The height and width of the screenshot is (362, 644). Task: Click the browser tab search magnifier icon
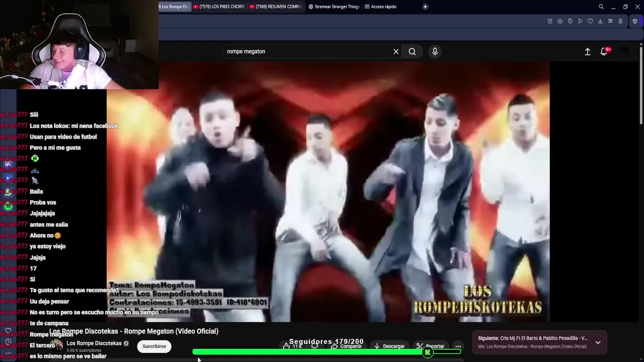pyautogui.click(x=601, y=7)
